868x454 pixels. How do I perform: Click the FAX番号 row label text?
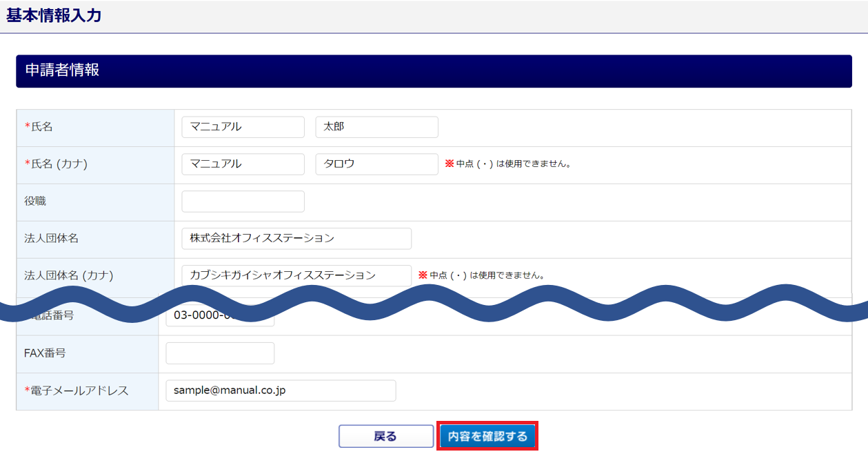45,353
